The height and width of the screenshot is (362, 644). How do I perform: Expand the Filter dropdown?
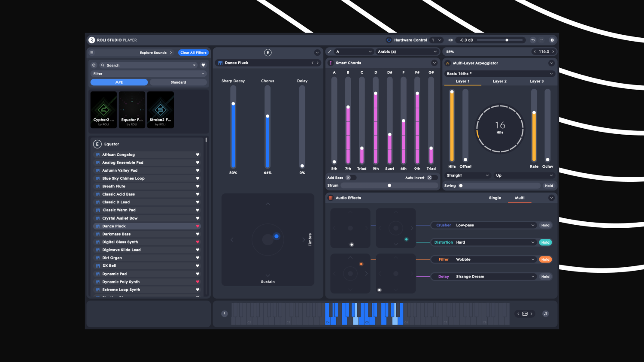pyautogui.click(x=149, y=74)
